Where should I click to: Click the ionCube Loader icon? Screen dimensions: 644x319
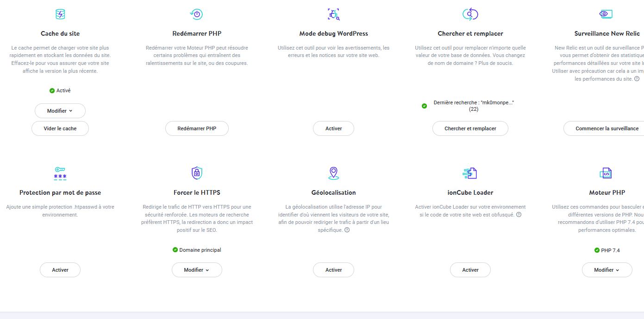tap(470, 173)
